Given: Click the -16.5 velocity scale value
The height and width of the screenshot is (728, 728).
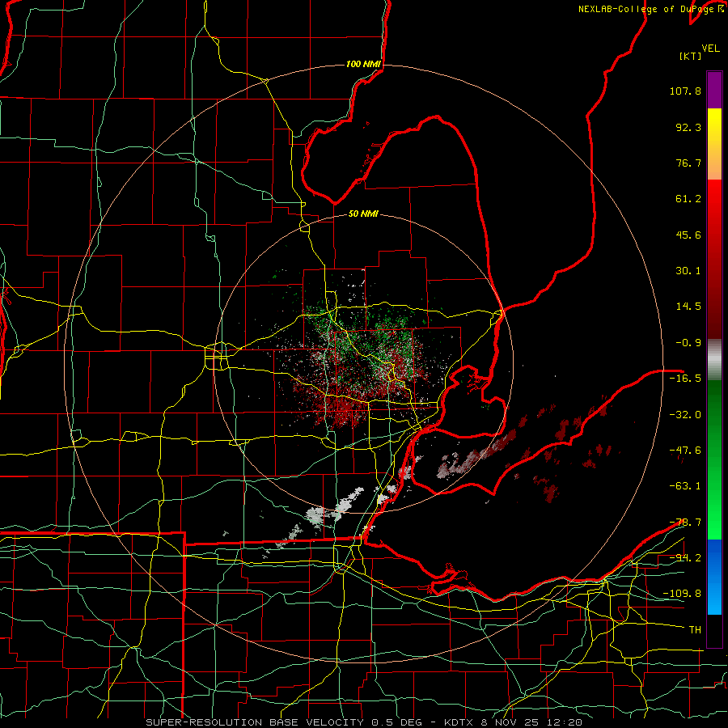Looking at the screenshot, I should [685, 379].
